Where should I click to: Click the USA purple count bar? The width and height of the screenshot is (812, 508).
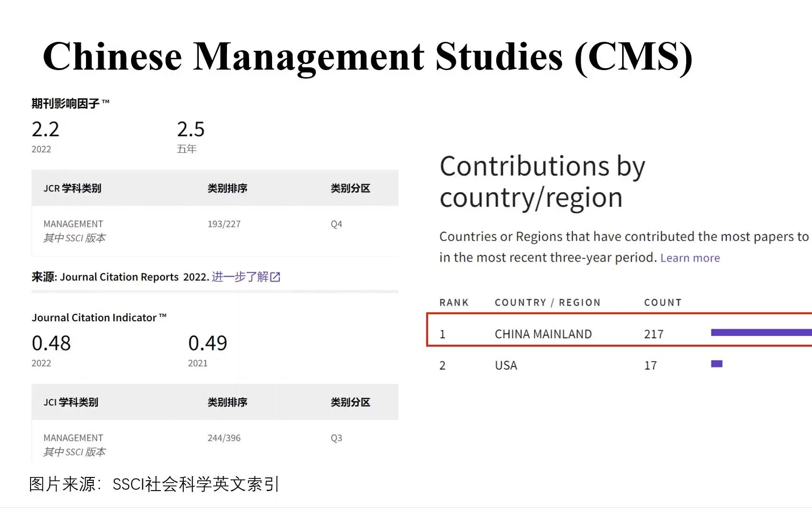coord(717,364)
